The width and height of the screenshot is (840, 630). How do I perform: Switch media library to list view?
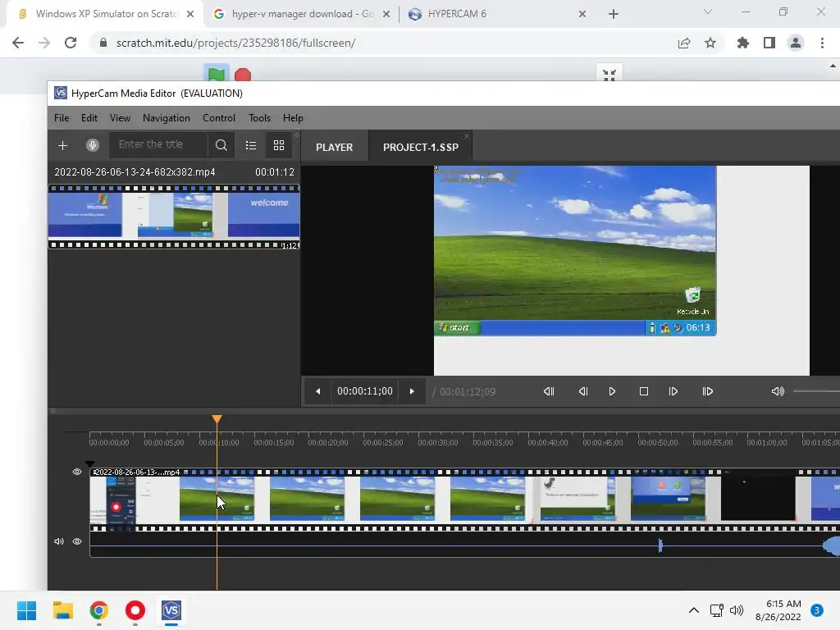point(251,145)
